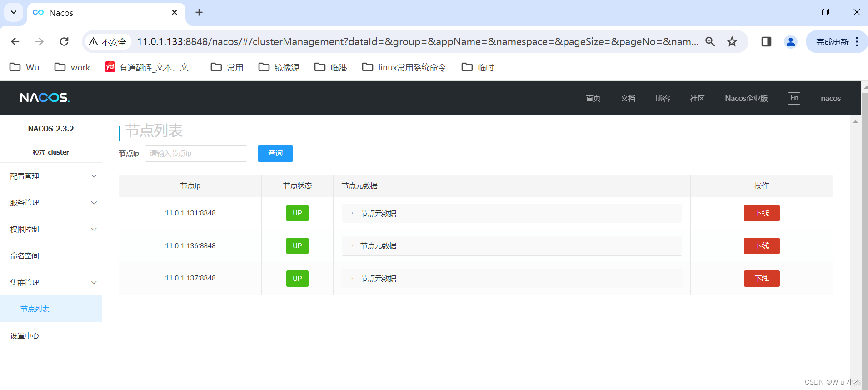The height and width of the screenshot is (390, 868).
Task: Switch language with the En button
Action: point(794,98)
